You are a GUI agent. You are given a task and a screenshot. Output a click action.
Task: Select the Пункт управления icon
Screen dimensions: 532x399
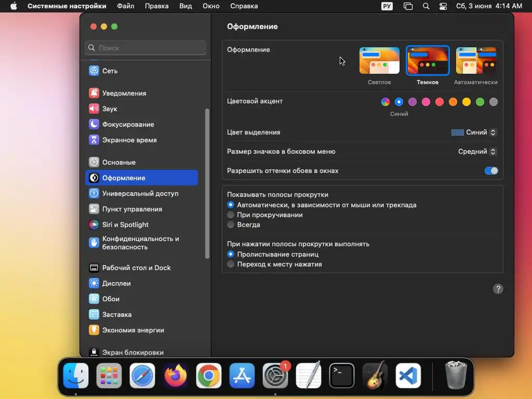click(x=94, y=209)
